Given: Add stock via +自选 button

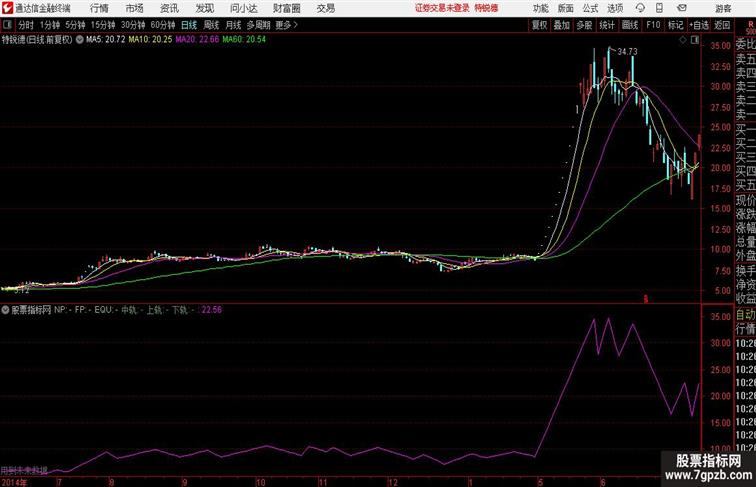Looking at the screenshot, I should [x=699, y=25].
